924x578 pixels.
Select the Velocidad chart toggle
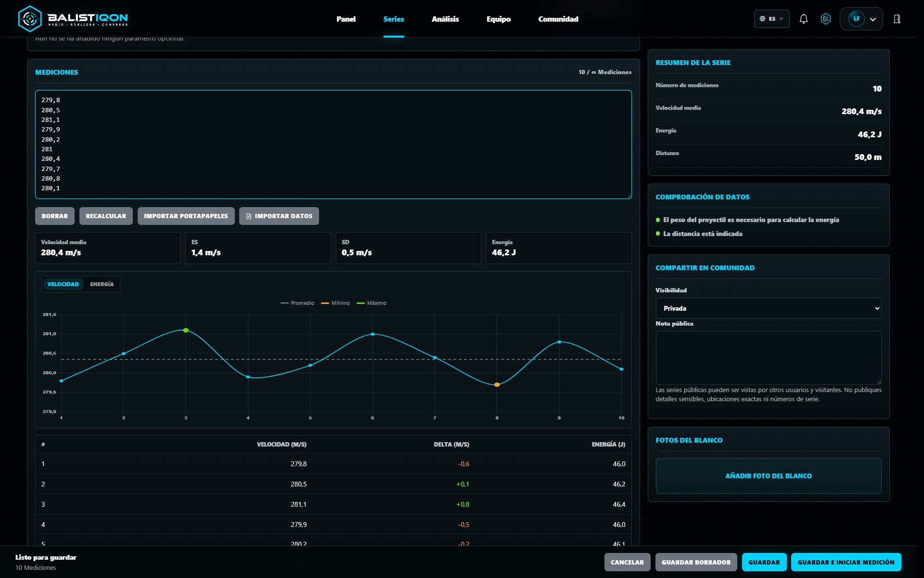(x=63, y=284)
